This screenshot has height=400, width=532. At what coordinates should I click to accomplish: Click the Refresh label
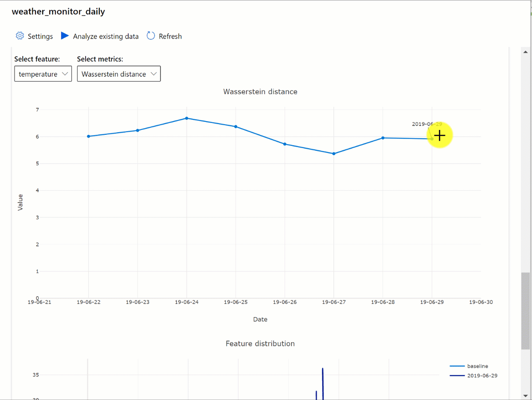(170, 36)
